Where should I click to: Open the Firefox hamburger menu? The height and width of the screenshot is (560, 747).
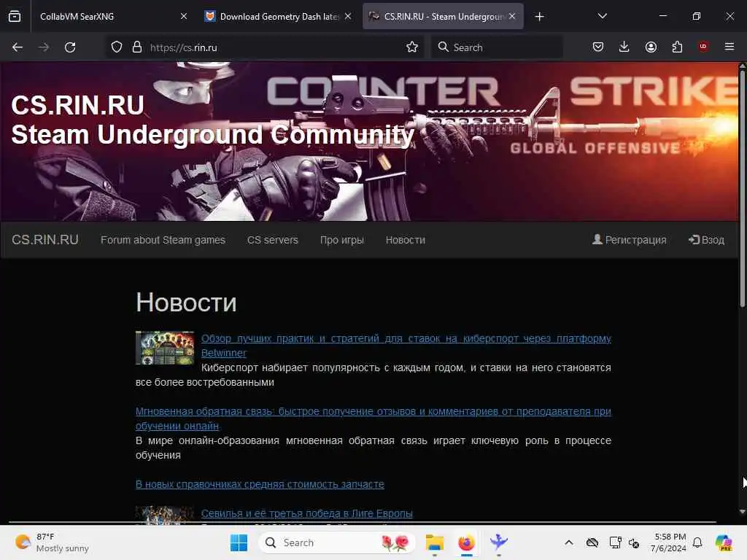729,47
